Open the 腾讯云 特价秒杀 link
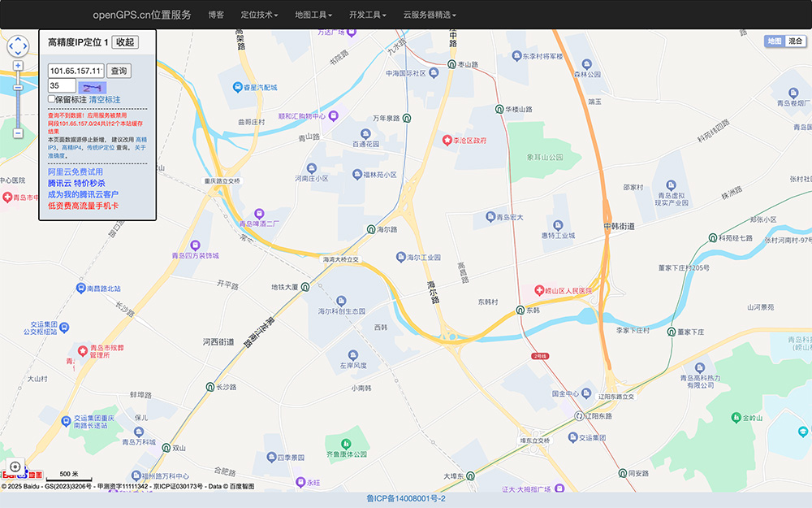Viewport: 812px width, 508px height. pos(76,183)
